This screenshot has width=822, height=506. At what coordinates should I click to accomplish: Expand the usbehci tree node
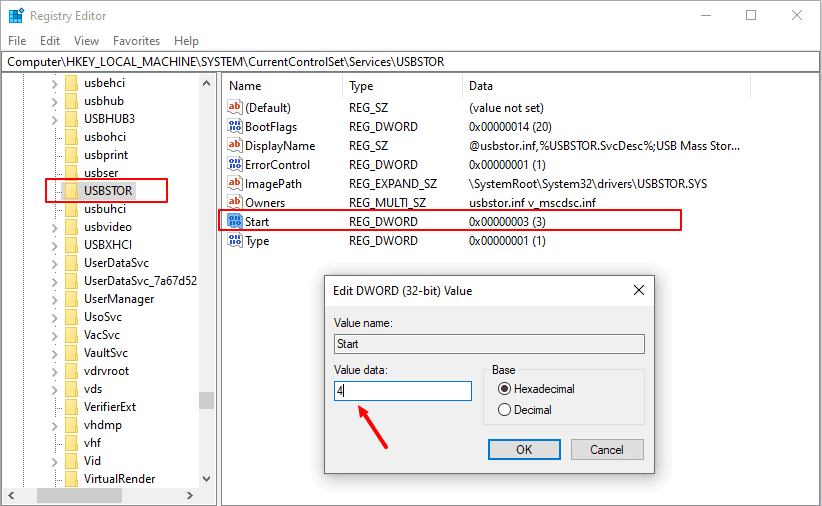[x=55, y=83]
